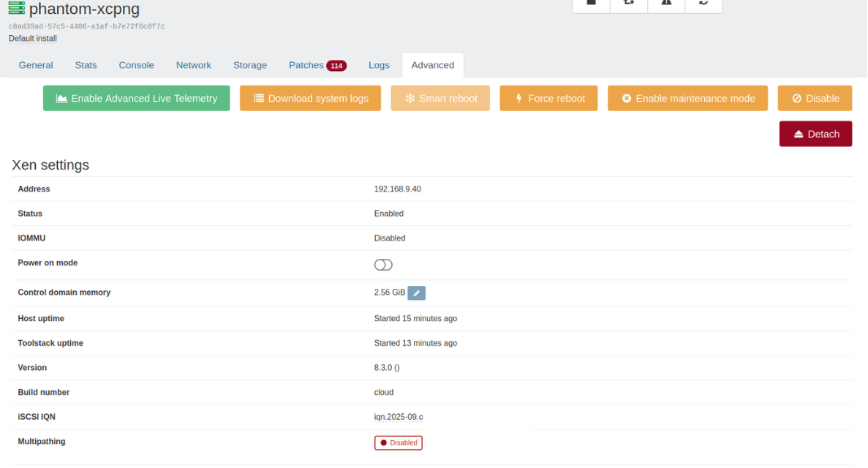
Task: Click the restart toolstack arrows icon
Action: 629,3
